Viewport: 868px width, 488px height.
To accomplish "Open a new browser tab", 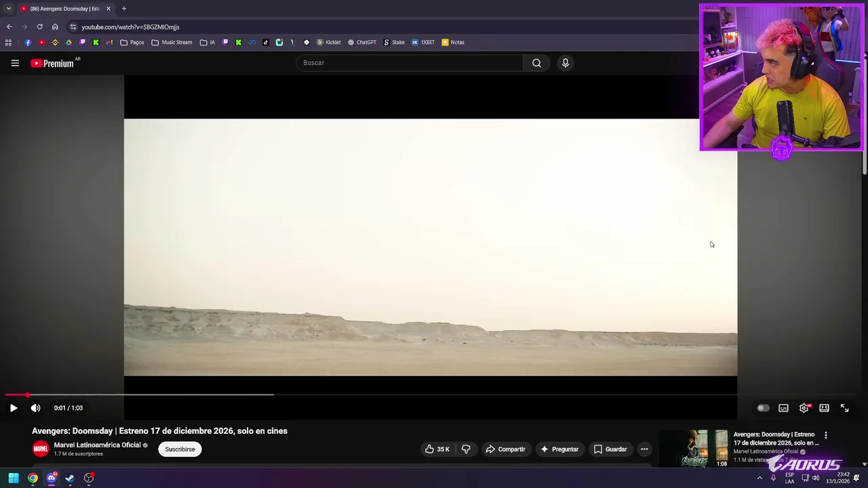I will coord(123,9).
